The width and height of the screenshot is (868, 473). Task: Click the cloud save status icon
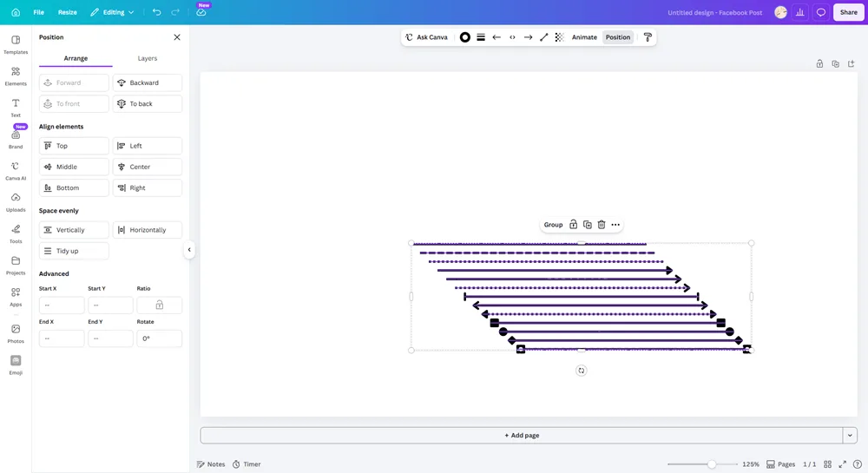pos(201,12)
